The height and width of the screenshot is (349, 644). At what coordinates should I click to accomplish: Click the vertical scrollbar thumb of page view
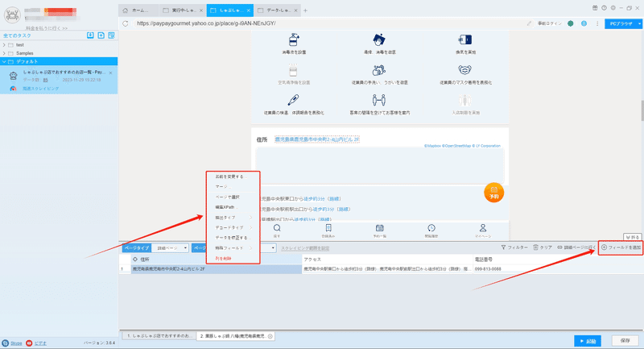click(641, 110)
